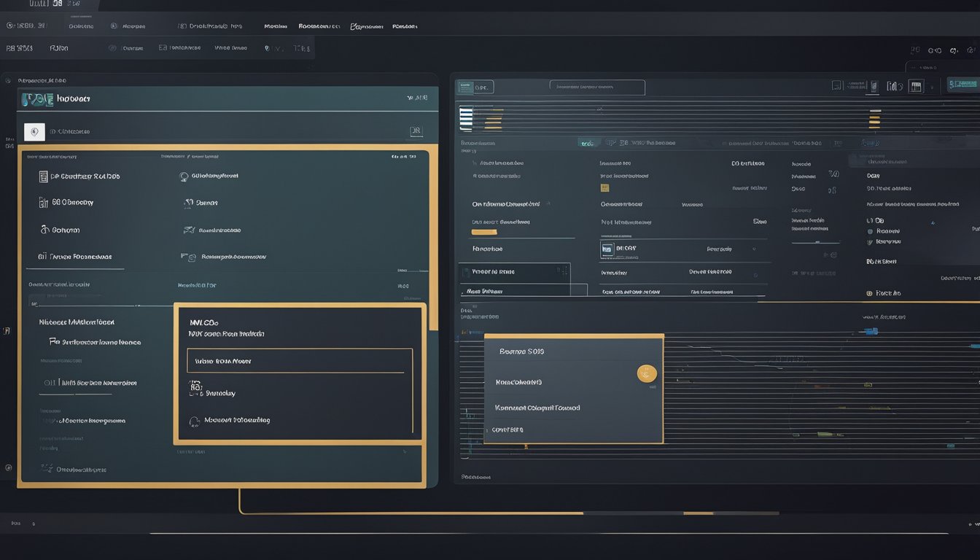
Task: Open the dropdown box at right panel top
Action: [x=597, y=87]
